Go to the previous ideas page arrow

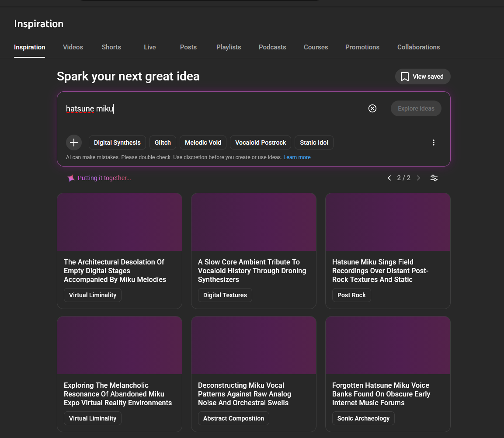(x=389, y=178)
